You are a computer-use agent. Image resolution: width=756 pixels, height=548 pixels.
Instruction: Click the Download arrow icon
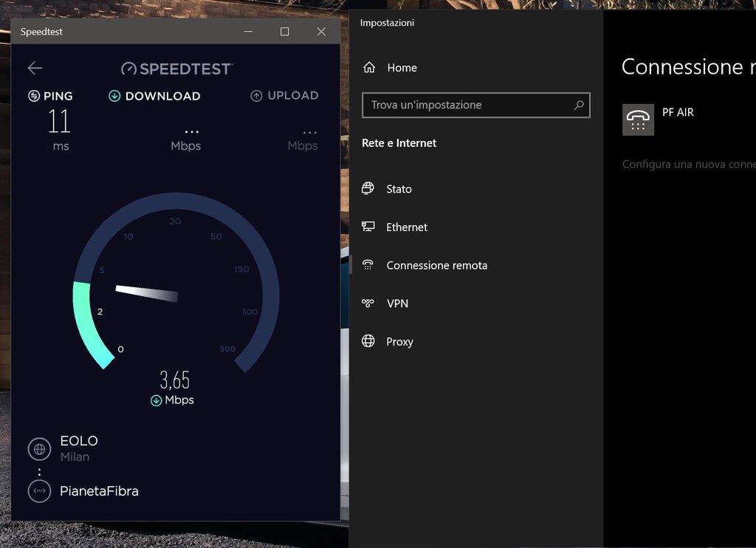(114, 96)
